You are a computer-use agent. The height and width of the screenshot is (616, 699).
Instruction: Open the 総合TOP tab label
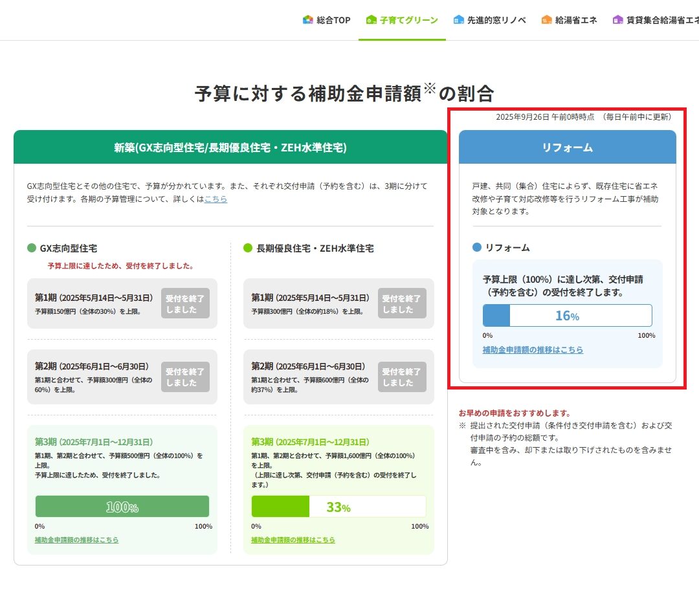coord(333,20)
